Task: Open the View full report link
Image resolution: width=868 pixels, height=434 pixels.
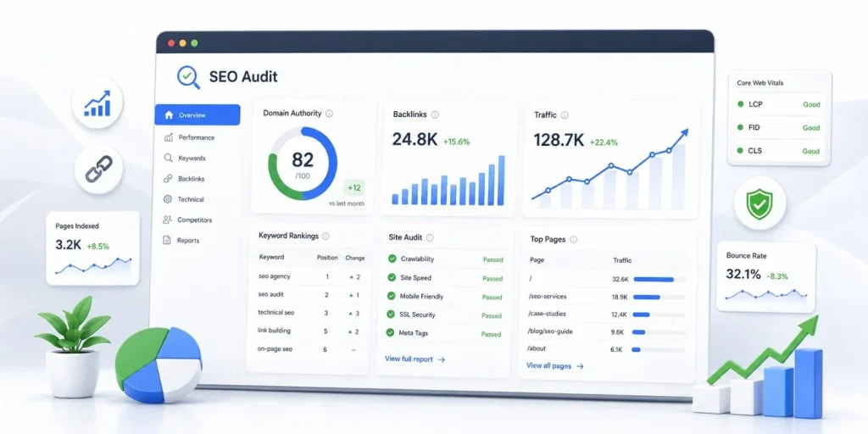Action: click(415, 359)
